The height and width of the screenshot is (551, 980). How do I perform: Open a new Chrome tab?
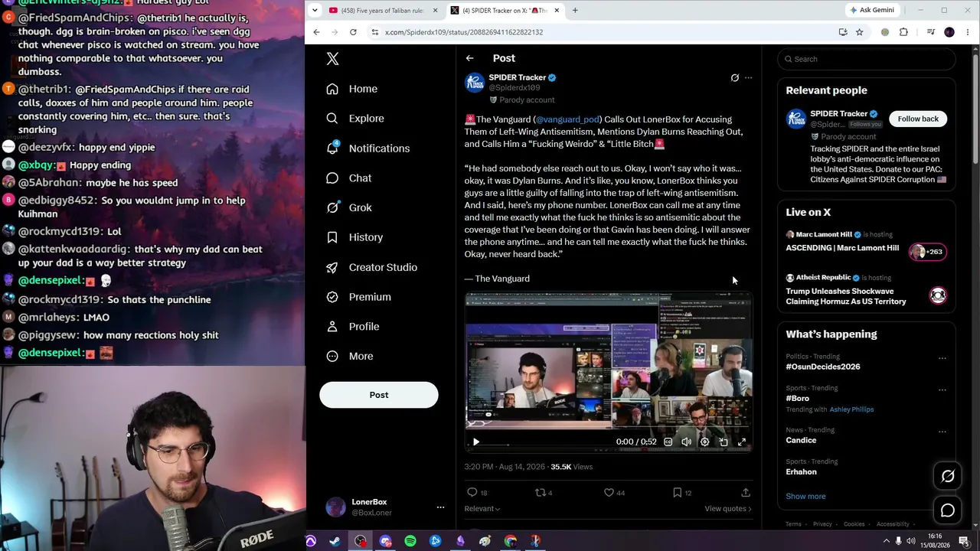575,10
